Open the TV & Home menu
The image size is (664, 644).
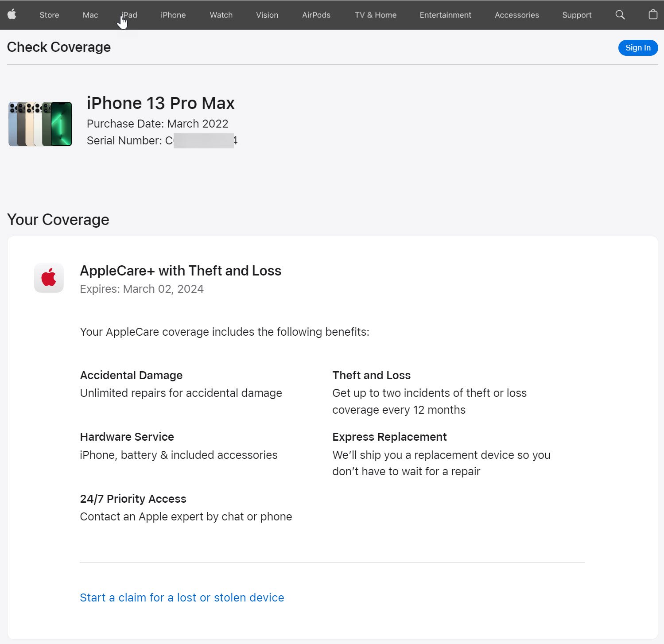[x=376, y=15]
